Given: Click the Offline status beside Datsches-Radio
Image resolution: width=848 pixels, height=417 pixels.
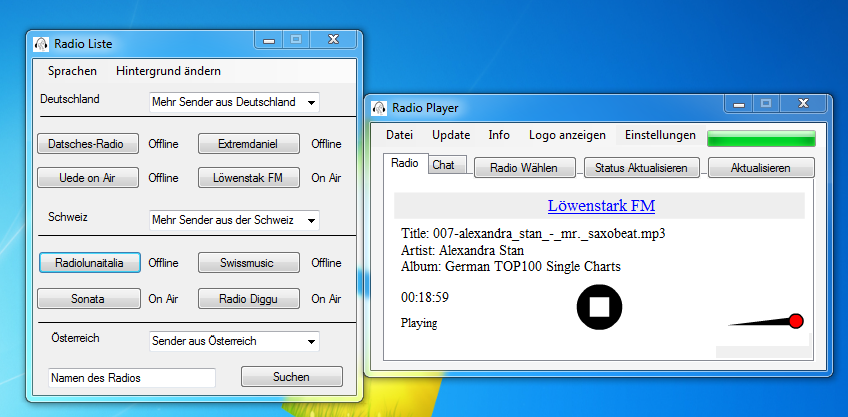Looking at the screenshot, I should point(163,144).
